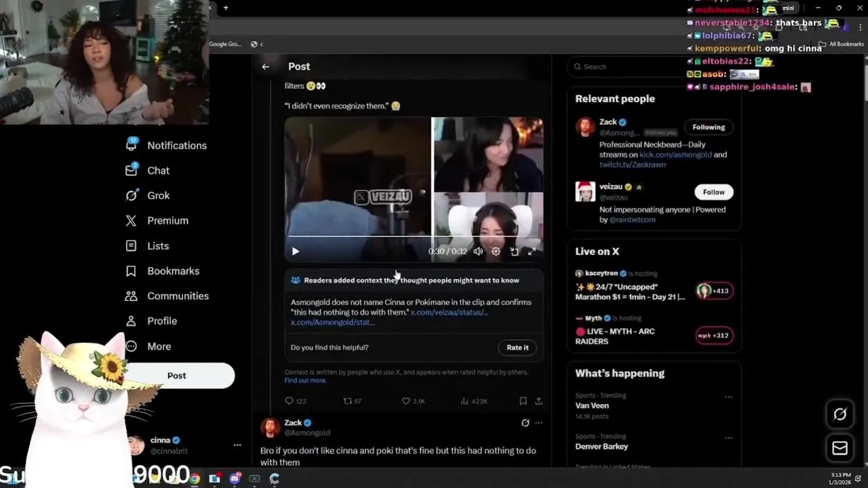Bookmark the post via bookmark icon
The image size is (868, 488).
pyautogui.click(x=523, y=401)
